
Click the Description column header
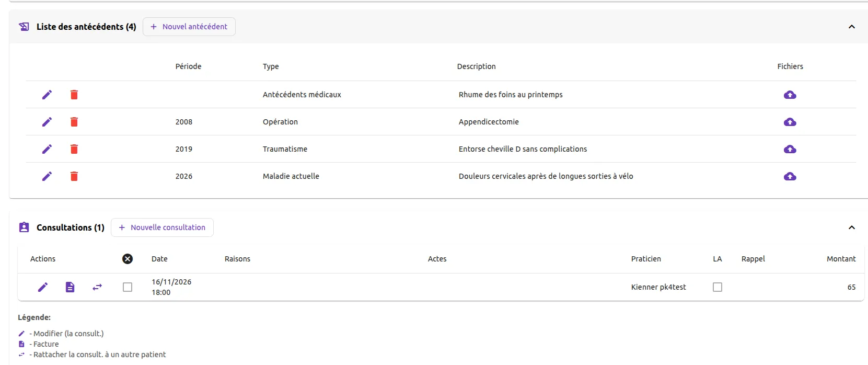point(477,66)
